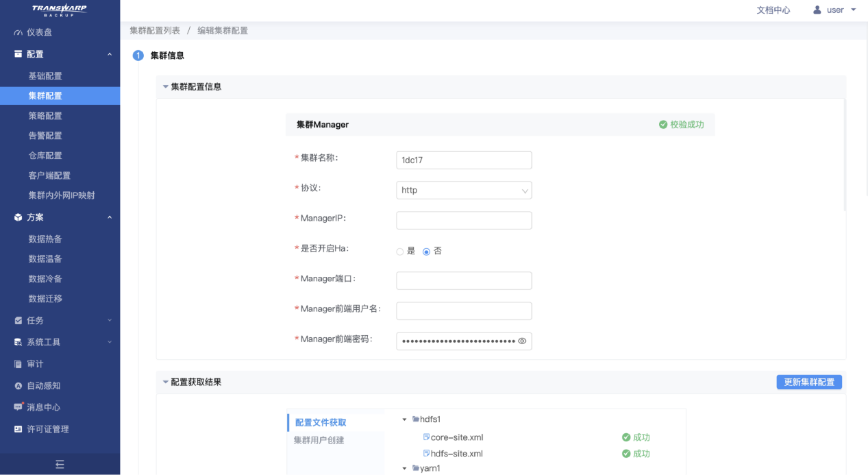868x475 pixels.
Task: Click license management (许可证管理) icon
Action: [x=18, y=429]
